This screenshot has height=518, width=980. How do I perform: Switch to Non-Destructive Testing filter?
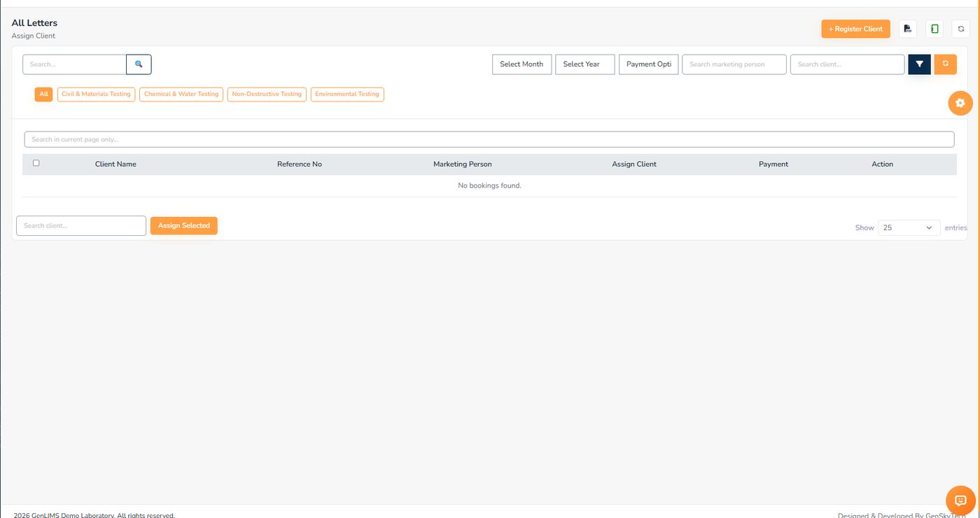click(x=267, y=94)
